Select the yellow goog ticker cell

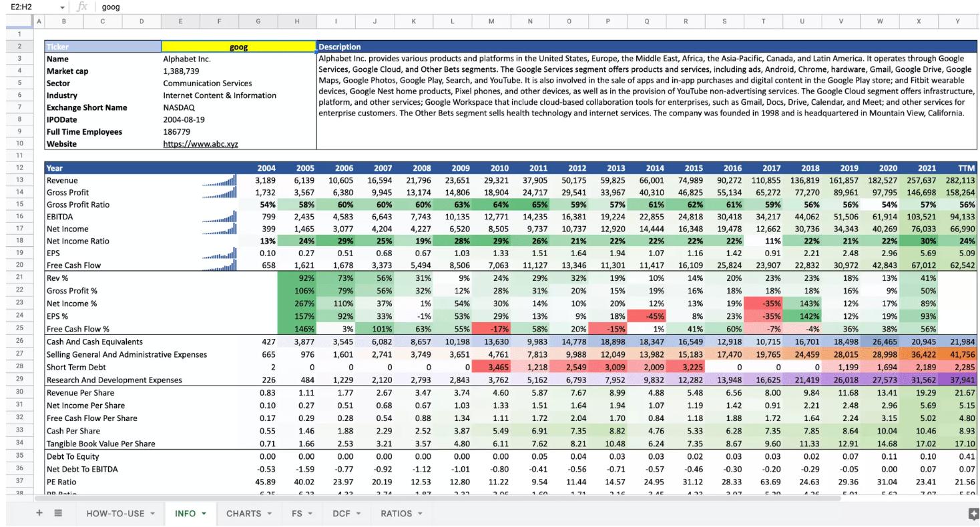click(238, 47)
